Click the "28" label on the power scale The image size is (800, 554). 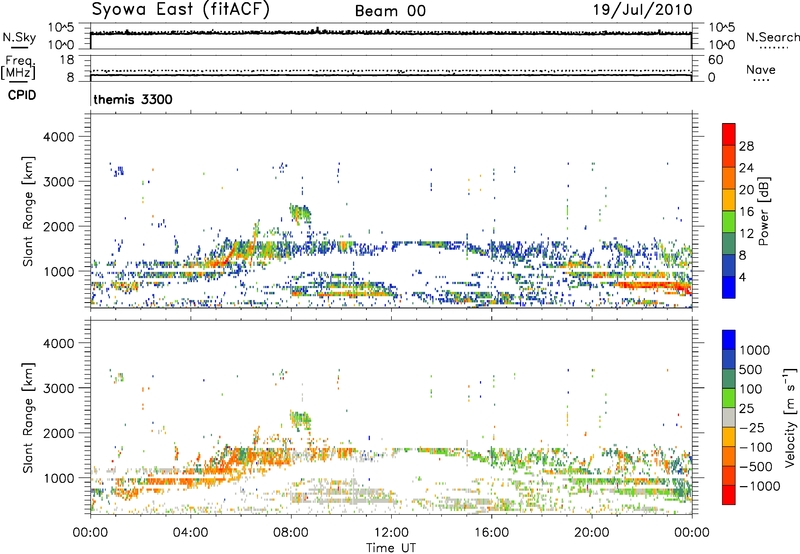point(746,146)
